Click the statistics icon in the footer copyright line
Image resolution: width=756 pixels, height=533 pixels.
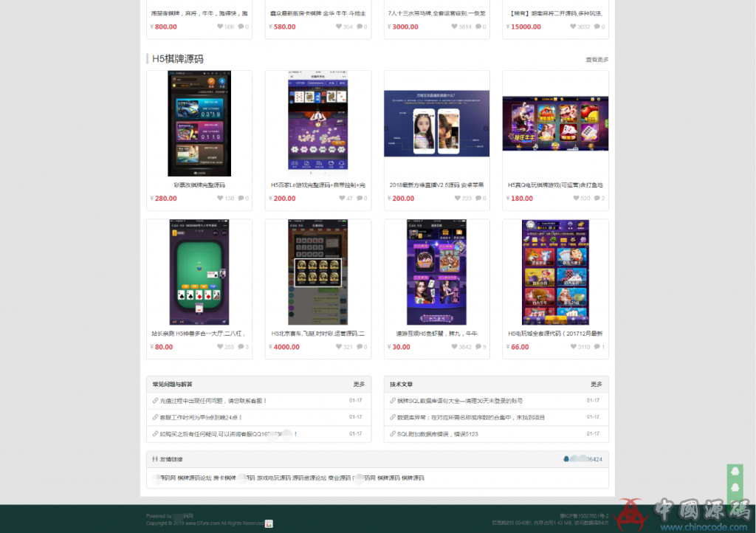pyautogui.click(x=269, y=523)
